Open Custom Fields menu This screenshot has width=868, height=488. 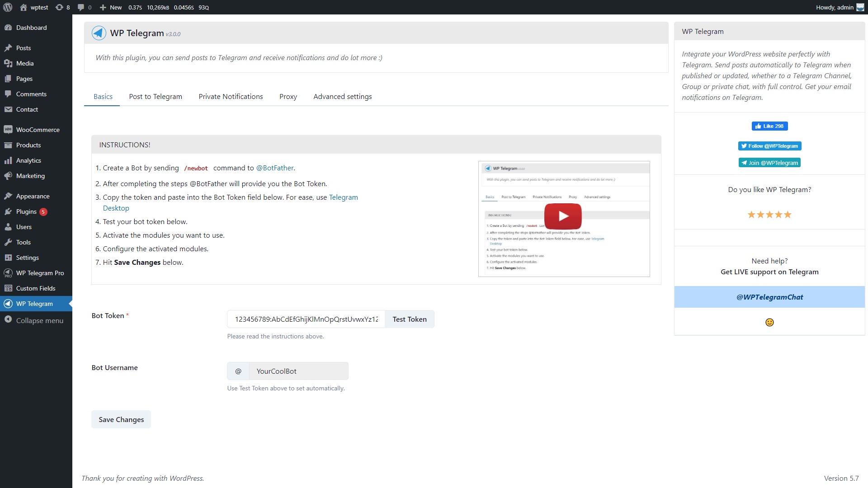[x=36, y=288]
